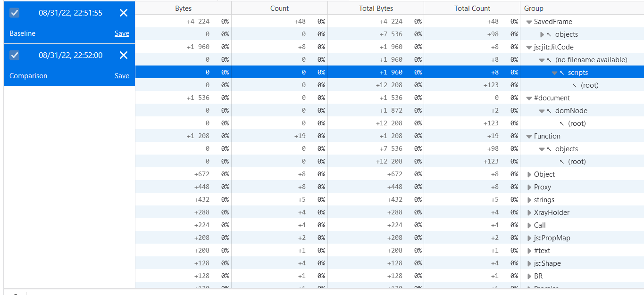Click +5 total count in strings row
644x295 pixels.
click(494, 200)
